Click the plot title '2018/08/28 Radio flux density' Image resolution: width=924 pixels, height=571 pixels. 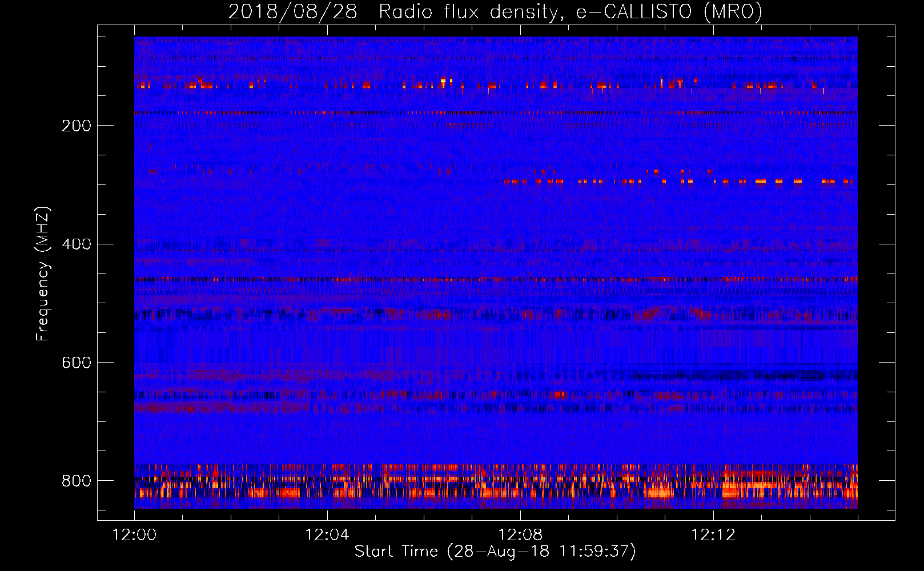tap(495, 12)
